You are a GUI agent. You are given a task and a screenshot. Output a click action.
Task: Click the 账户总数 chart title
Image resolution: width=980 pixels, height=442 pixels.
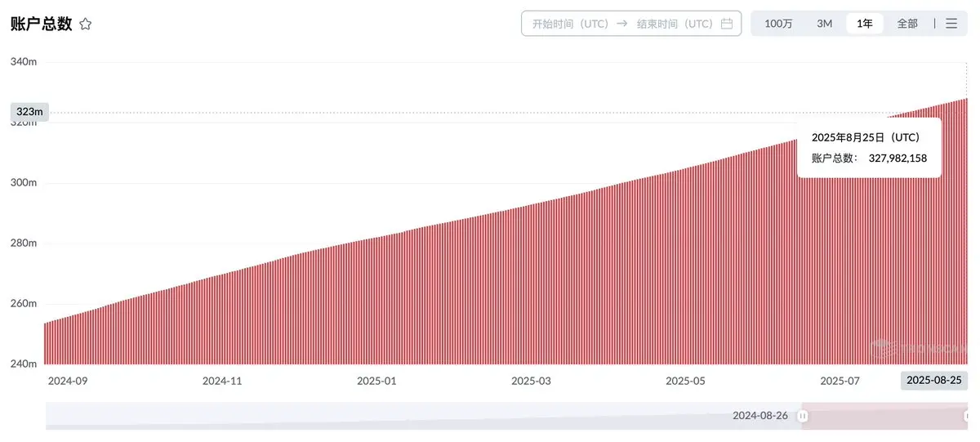click(41, 25)
